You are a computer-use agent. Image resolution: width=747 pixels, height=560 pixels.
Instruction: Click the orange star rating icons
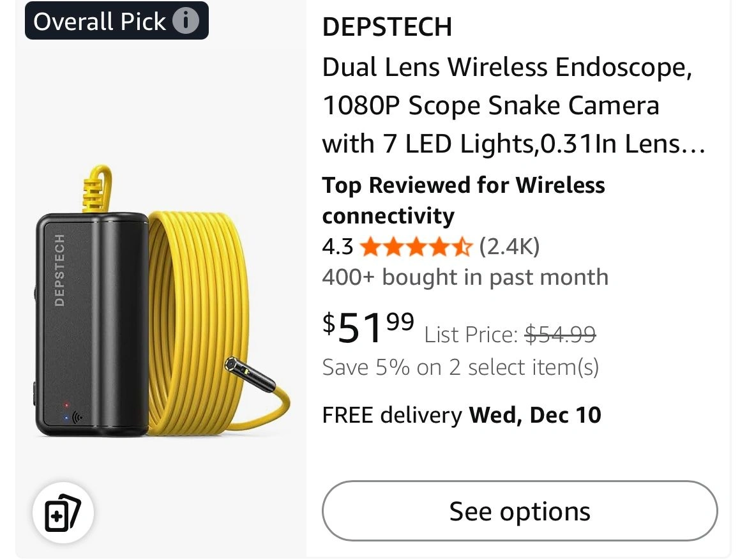(x=416, y=246)
